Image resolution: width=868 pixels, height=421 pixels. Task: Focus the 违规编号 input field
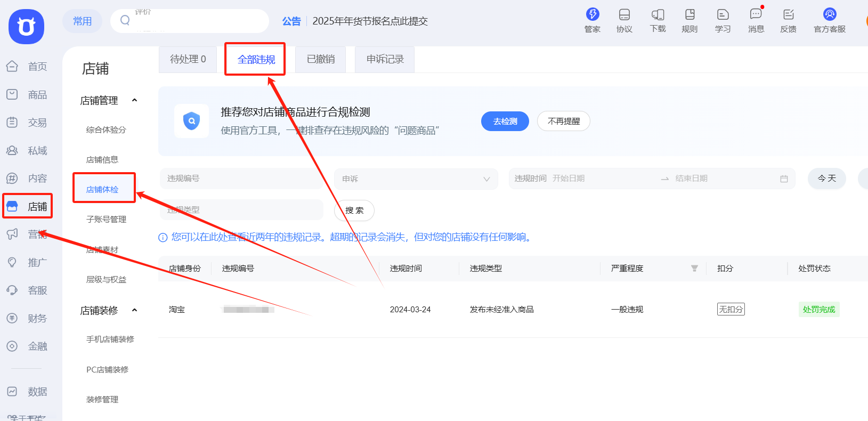(x=241, y=179)
